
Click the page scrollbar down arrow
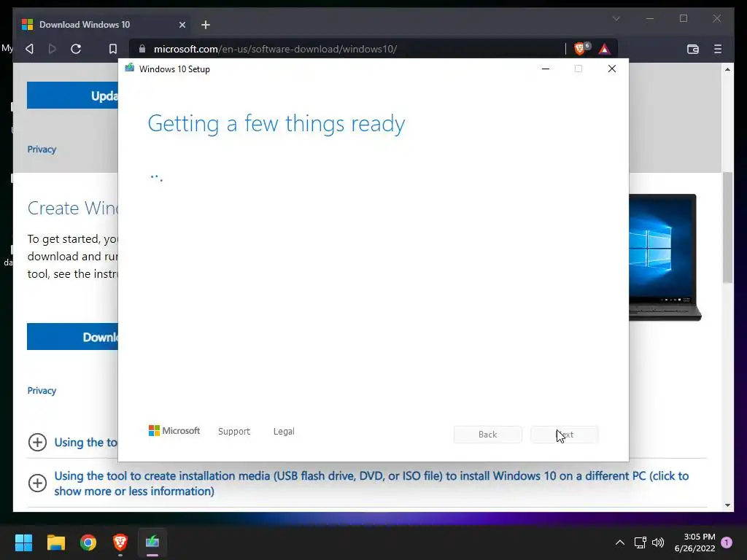pyautogui.click(x=727, y=505)
